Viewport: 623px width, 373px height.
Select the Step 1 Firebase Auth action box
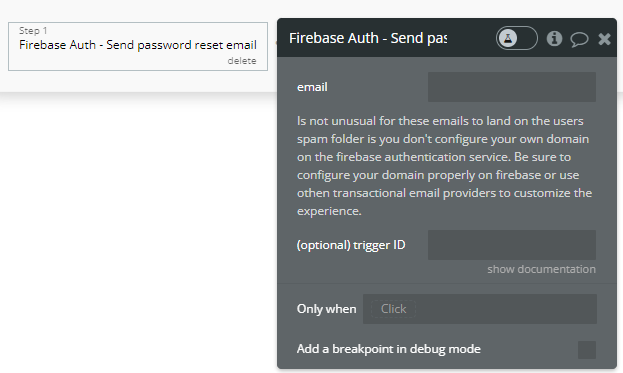click(x=138, y=46)
